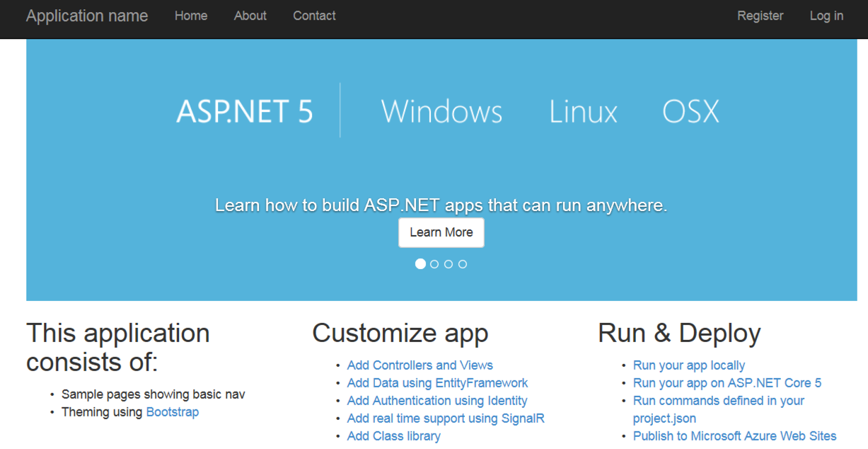The height and width of the screenshot is (449, 868).
Task: Open the Home nav item
Action: point(191,16)
